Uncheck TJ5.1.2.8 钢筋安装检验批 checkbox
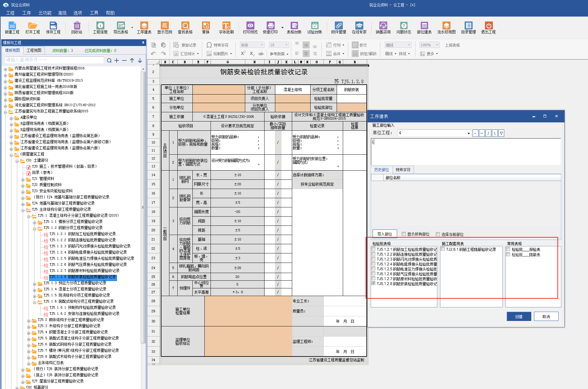This screenshot has height=389, width=588. 373,283
